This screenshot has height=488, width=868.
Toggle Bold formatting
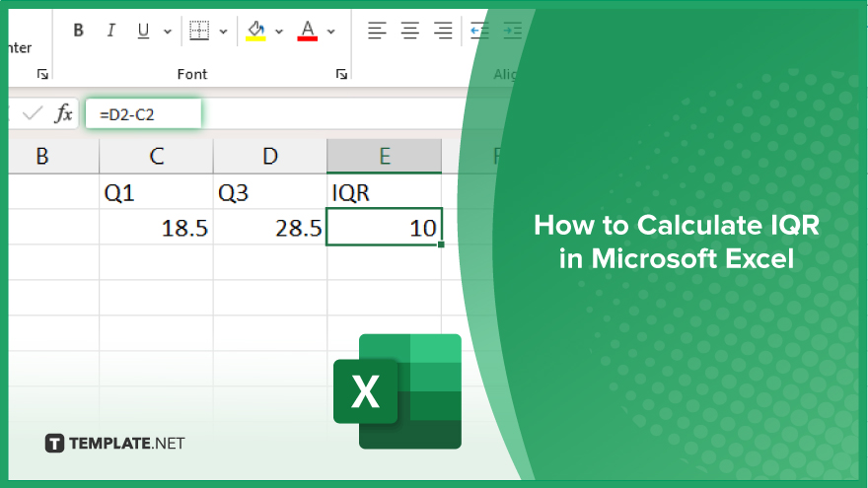point(79,31)
